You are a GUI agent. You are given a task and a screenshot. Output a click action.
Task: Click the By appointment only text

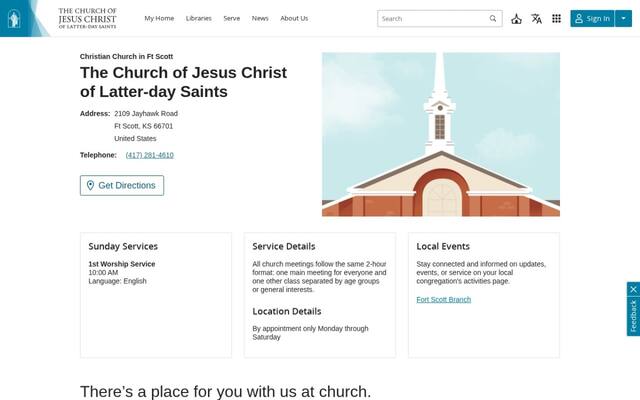click(x=310, y=333)
